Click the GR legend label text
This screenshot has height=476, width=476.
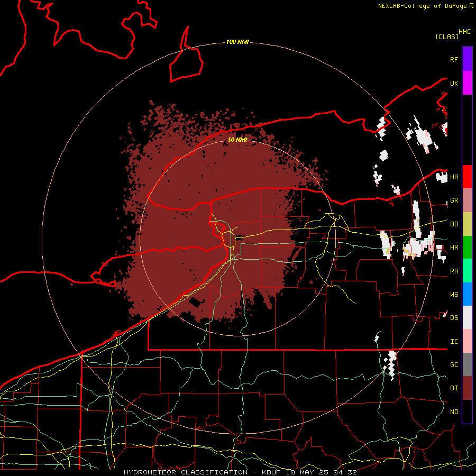[454, 200]
